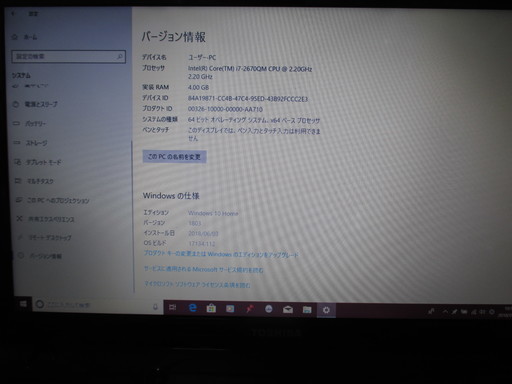
Task: Click the Home icon beside ホーム
Action: click(x=15, y=37)
